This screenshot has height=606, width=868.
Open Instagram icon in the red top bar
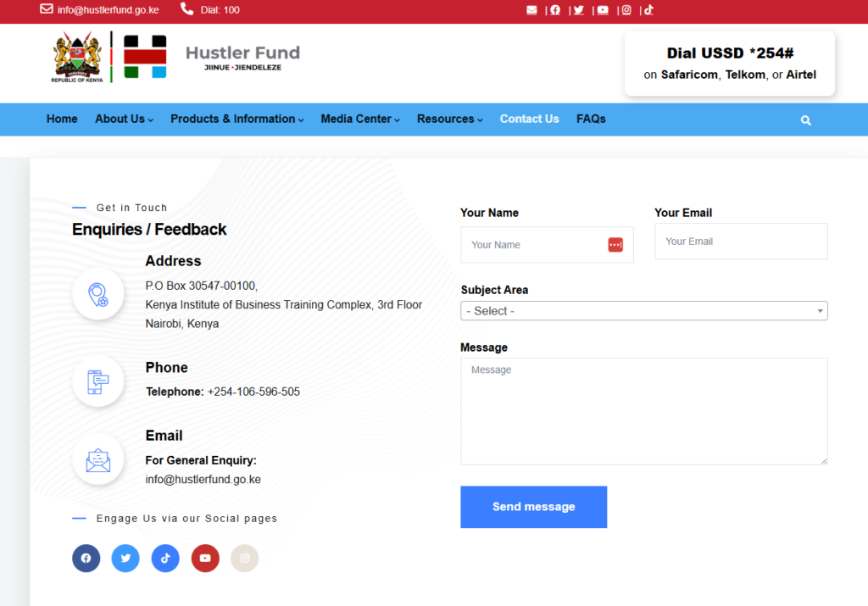[626, 10]
